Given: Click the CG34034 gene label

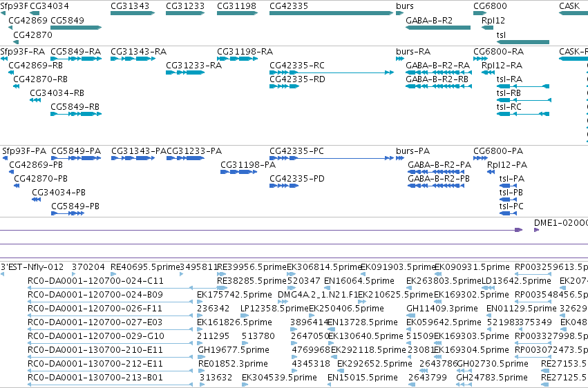Looking at the screenshot, I should pos(49,6).
